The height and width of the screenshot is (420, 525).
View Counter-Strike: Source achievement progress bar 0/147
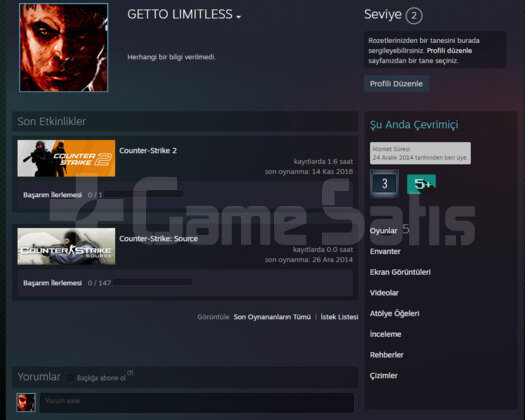[x=153, y=282]
